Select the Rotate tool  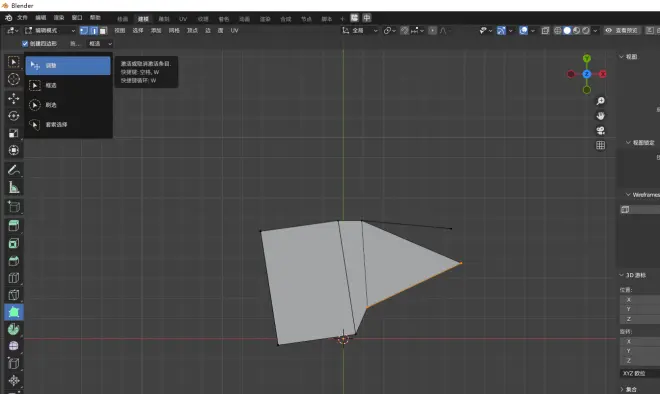click(x=13, y=116)
